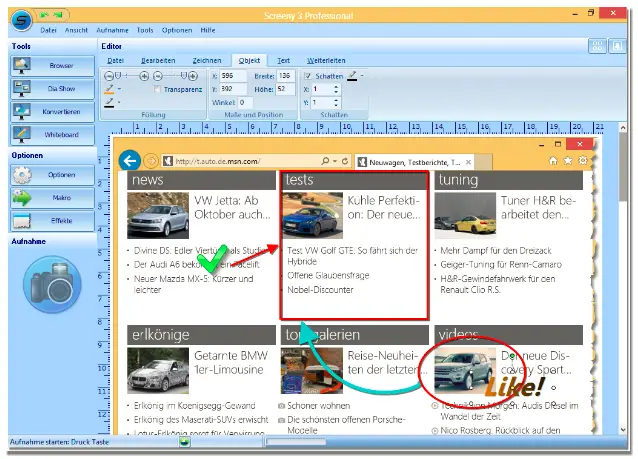Increase Schatten Y value with up arrow
This screenshot has height=459, width=638.
tap(336, 100)
